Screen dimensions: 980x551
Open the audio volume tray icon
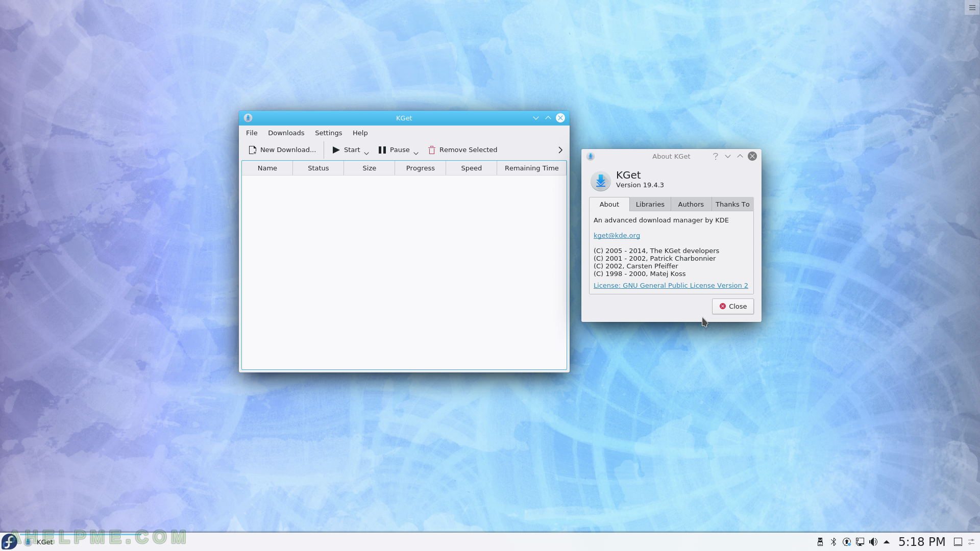tap(873, 542)
